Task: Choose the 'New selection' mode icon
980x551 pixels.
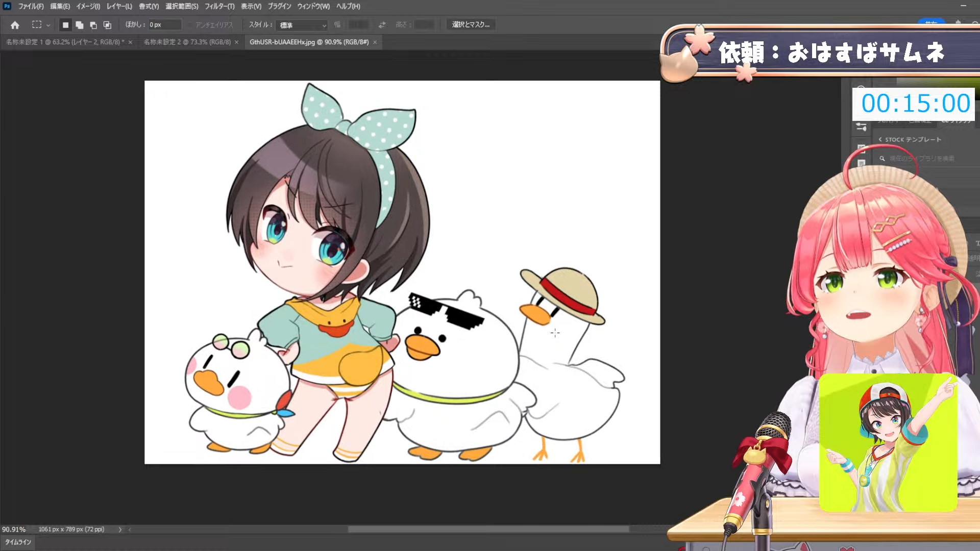Action: pos(65,25)
